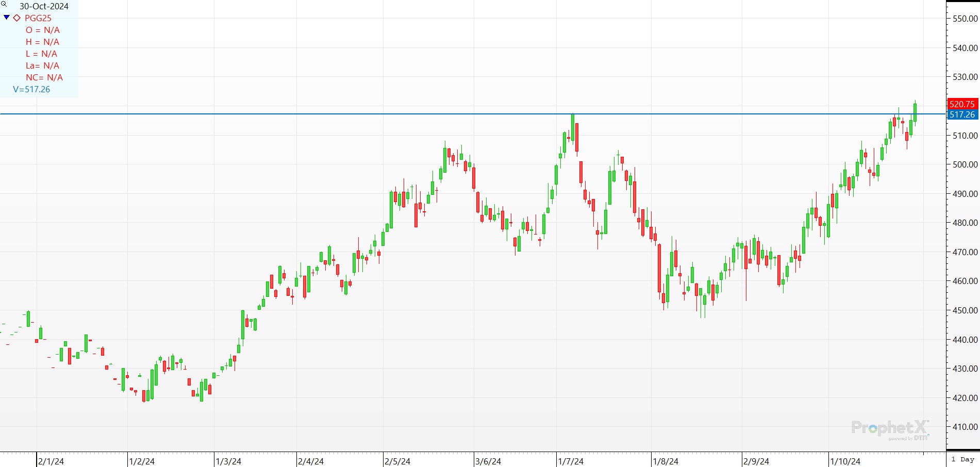Open the 1 Day interval selector

coord(963,459)
